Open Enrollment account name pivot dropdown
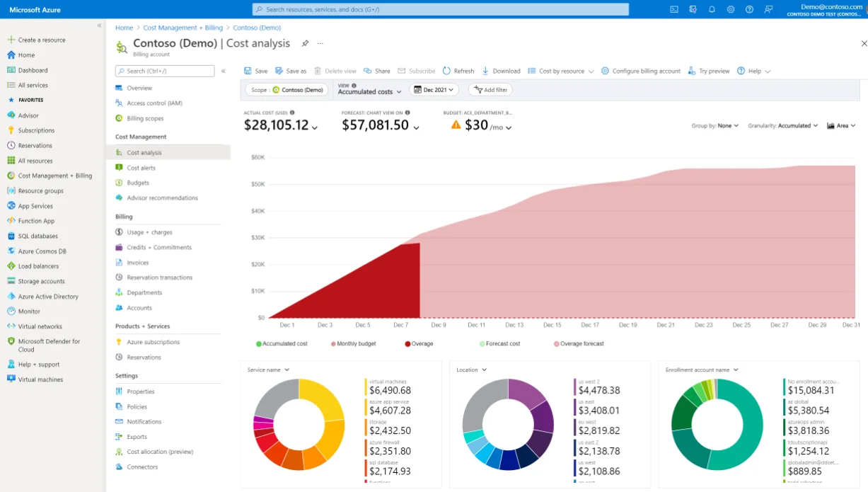868x492 pixels. [x=701, y=370]
